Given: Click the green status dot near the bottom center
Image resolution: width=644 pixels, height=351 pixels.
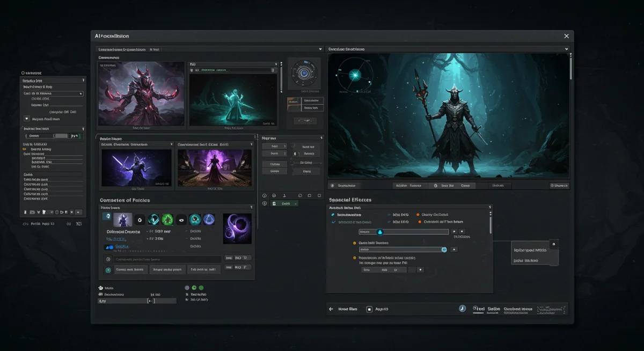Looking at the screenshot, I should (201, 288).
